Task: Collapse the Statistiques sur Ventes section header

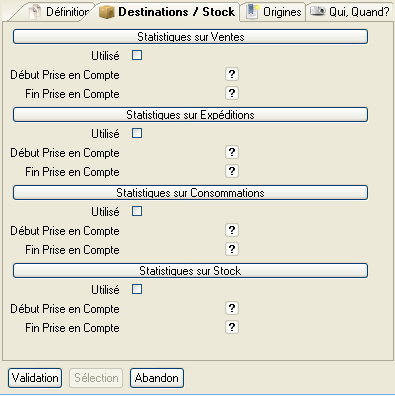Action: click(x=190, y=37)
